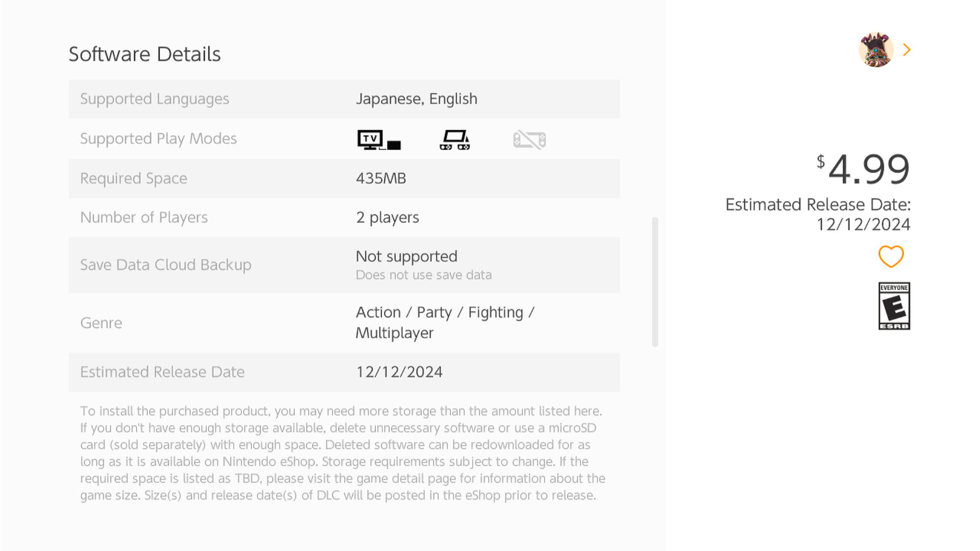
Task: Expand account menu via orange chevron
Action: click(907, 49)
